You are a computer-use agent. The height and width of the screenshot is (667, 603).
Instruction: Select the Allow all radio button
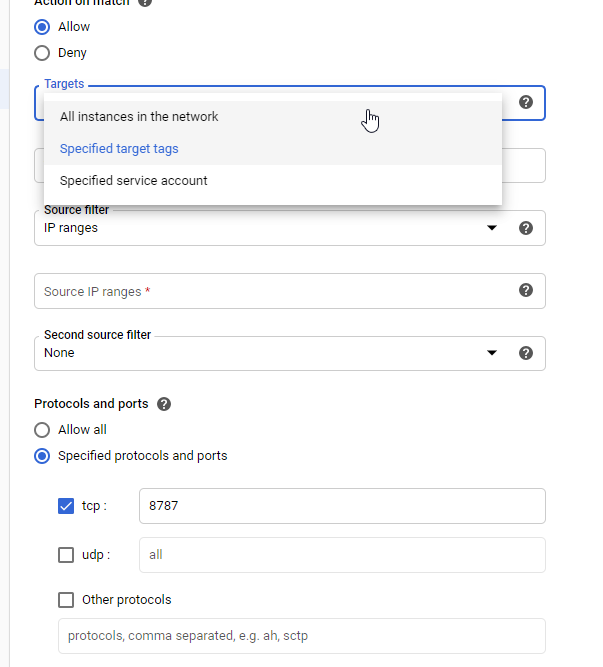[x=42, y=430]
